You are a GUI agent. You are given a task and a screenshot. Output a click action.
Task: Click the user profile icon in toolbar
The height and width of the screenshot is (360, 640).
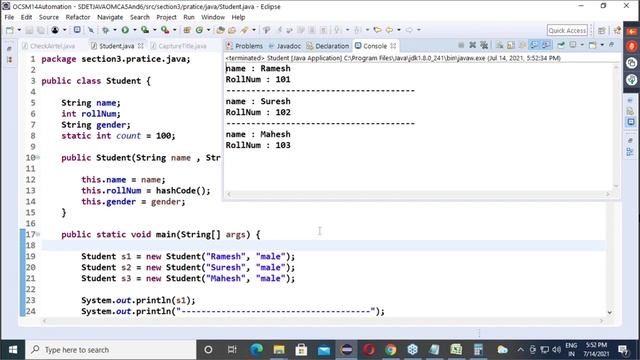pyautogui.click(x=55, y=30)
